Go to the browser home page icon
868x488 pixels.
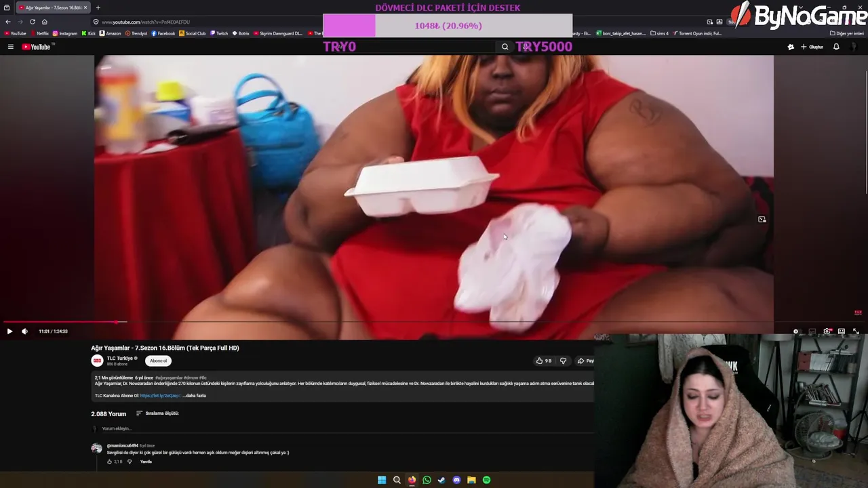[45, 22]
